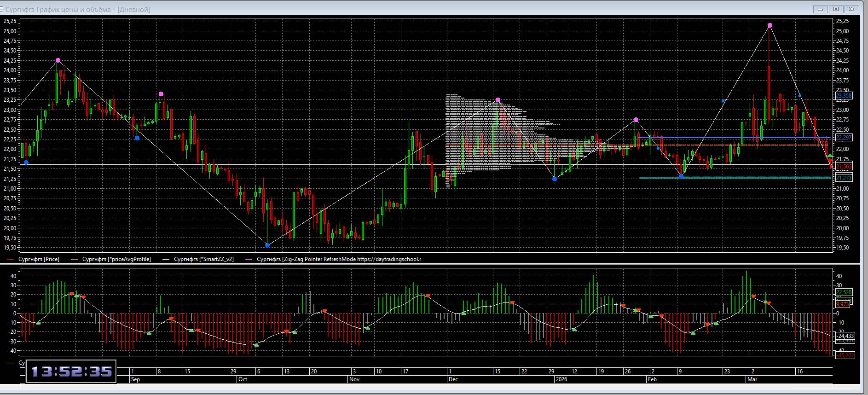
Task: Select the teal 21,273 support level label
Action: click(x=844, y=178)
